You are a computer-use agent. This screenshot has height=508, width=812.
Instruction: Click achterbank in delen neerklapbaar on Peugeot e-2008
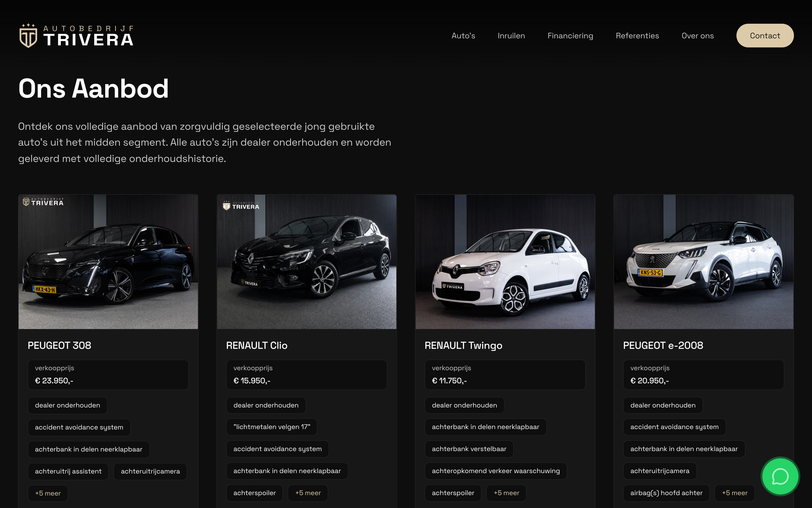point(684,449)
